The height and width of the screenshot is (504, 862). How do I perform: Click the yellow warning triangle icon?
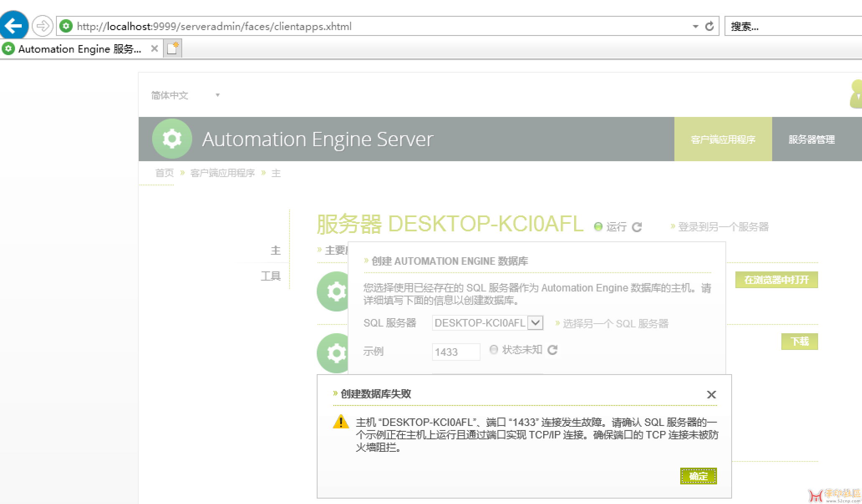tap(341, 421)
